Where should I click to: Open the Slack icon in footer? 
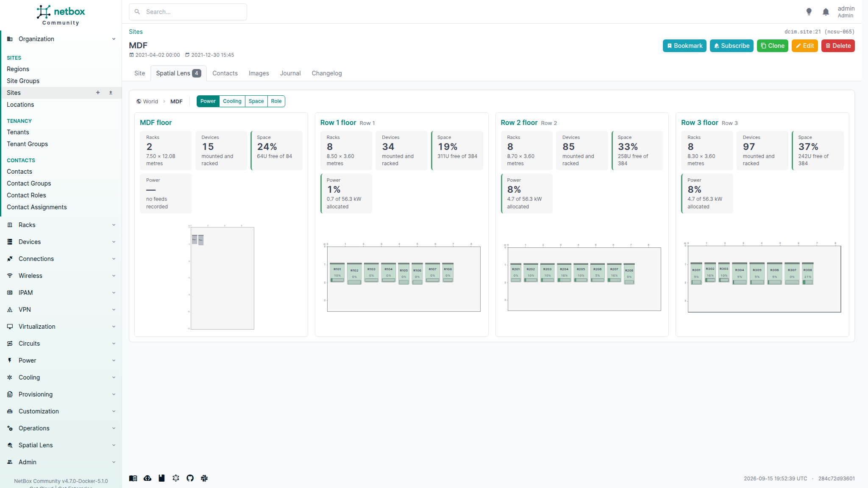click(x=204, y=478)
